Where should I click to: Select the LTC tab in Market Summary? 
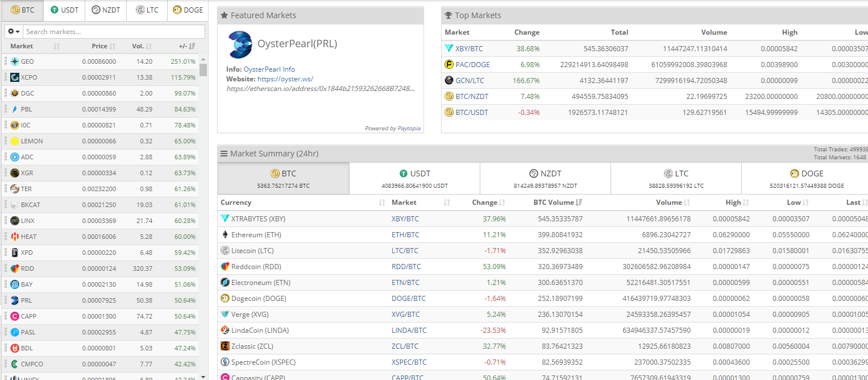pos(676,179)
